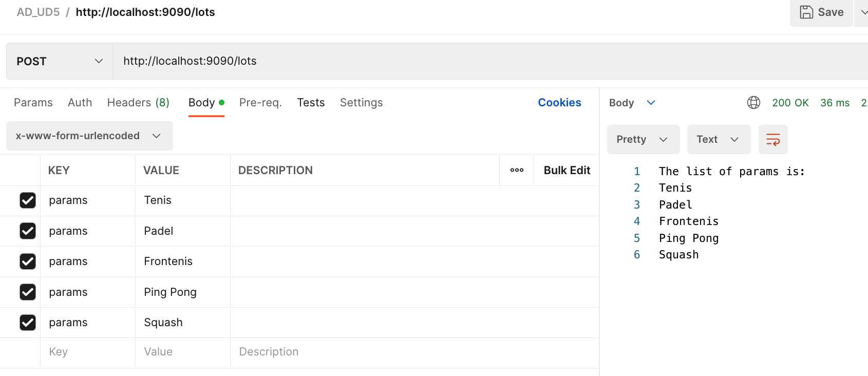This screenshot has width=868, height=376.
Task: Open the Text response type dropdown
Action: click(719, 139)
